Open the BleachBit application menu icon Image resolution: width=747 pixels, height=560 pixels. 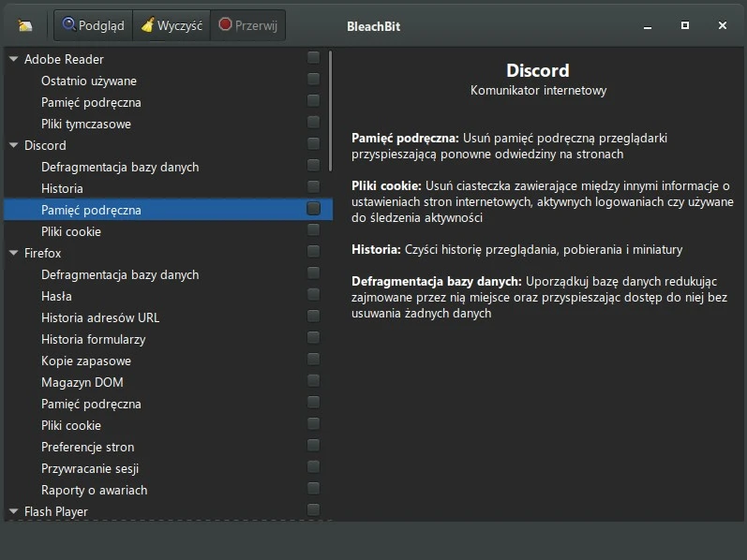point(25,25)
